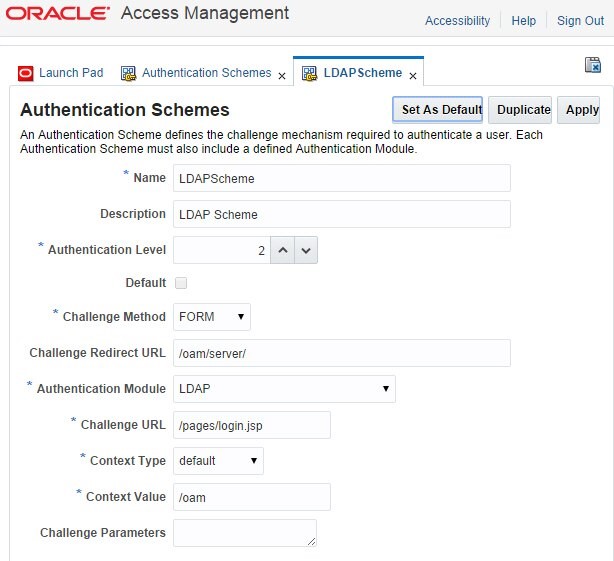The height and width of the screenshot is (561, 614).
Task: Click the Challenge Parameters resize handle
Action: (311, 541)
